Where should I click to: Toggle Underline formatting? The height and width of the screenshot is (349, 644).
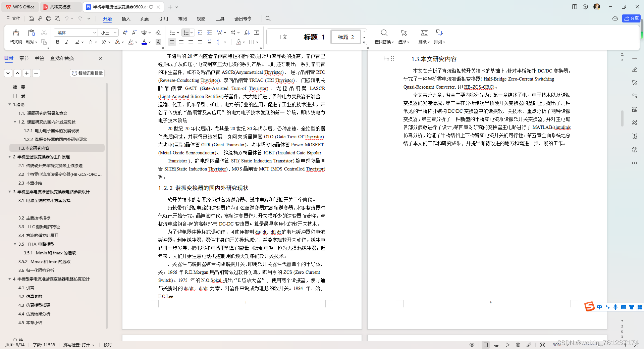(x=77, y=42)
